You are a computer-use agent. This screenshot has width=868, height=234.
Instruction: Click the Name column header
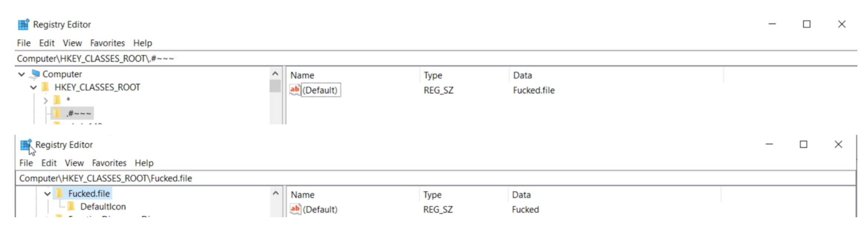point(302,75)
